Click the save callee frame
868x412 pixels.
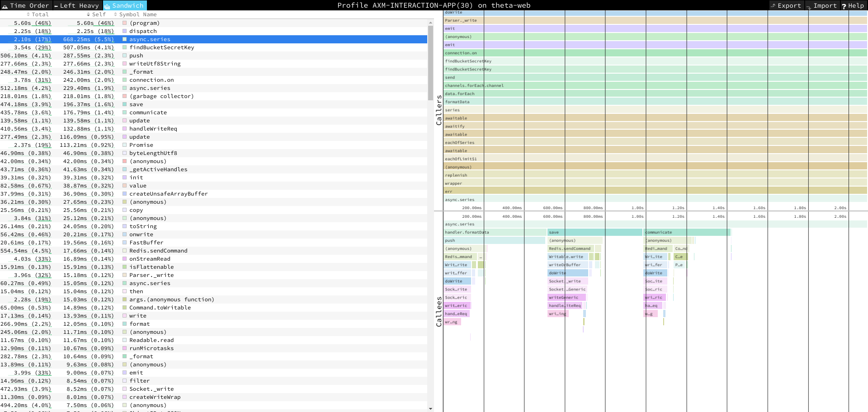(595, 232)
